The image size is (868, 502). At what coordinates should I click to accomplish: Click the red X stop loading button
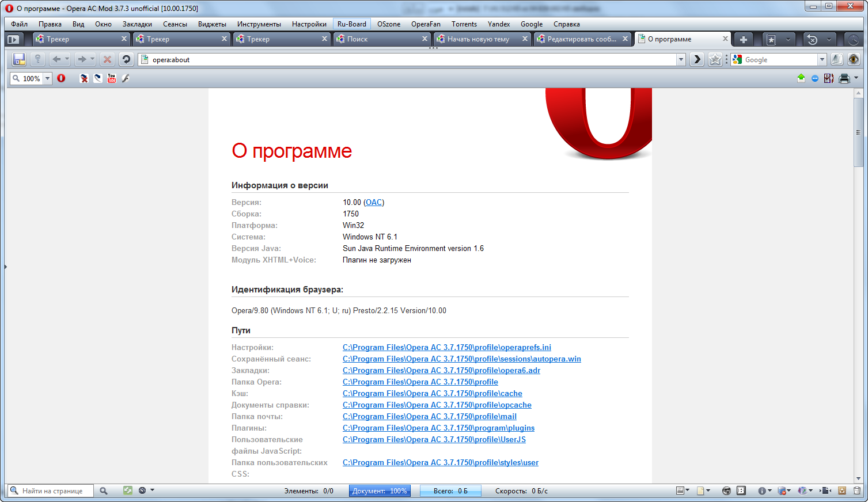point(107,59)
